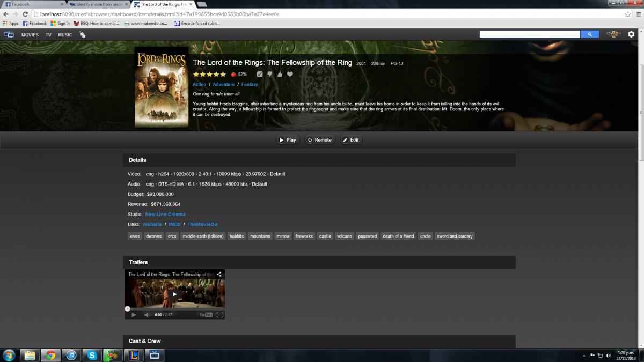Open the MOVIES menu

point(30,35)
